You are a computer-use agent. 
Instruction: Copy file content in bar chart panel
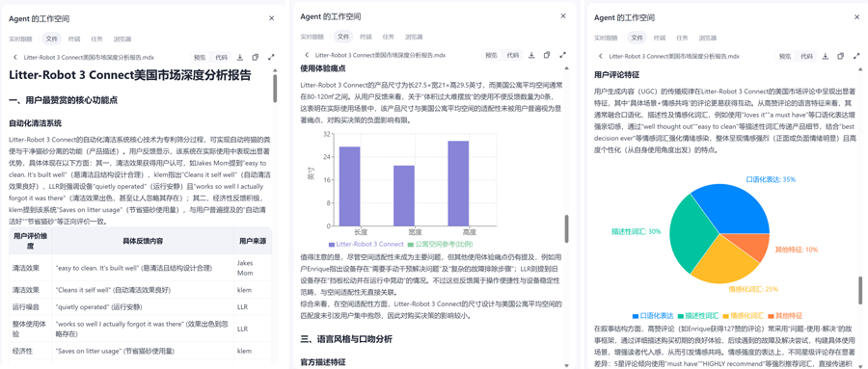[x=547, y=55]
